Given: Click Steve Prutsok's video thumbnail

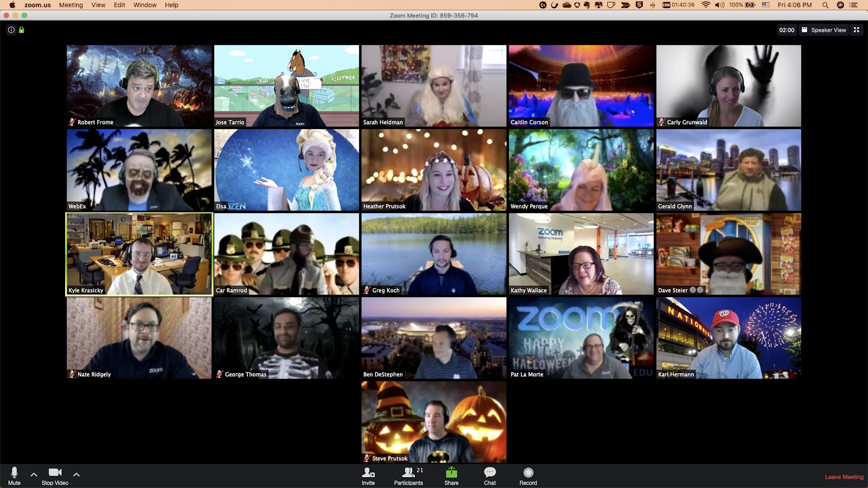Looking at the screenshot, I should (x=433, y=422).
